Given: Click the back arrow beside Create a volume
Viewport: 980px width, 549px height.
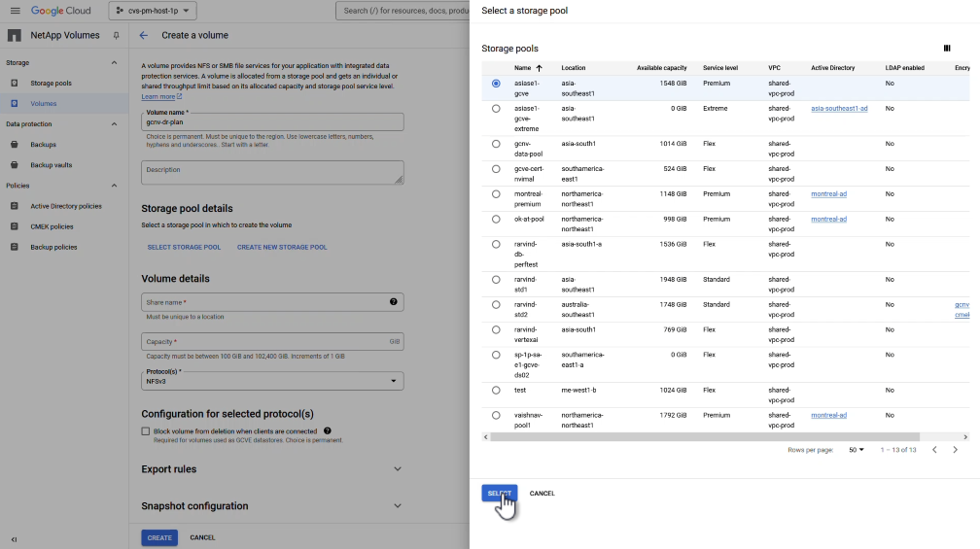Looking at the screenshot, I should pos(144,35).
